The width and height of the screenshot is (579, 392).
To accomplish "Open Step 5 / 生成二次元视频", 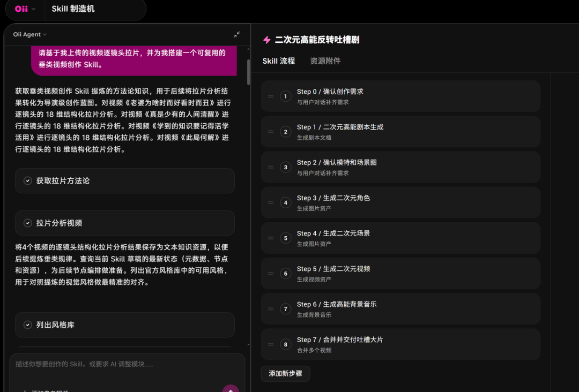I will tap(400, 273).
